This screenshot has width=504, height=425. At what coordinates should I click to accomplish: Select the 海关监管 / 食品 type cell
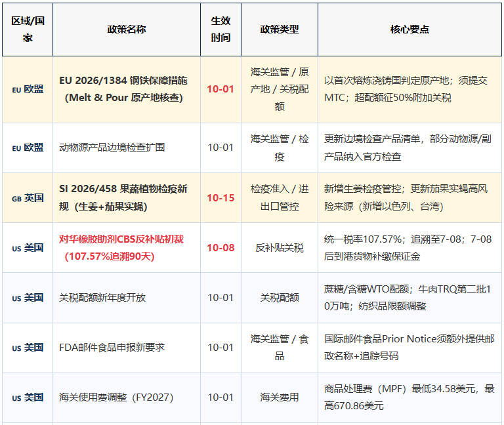coord(280,347)
